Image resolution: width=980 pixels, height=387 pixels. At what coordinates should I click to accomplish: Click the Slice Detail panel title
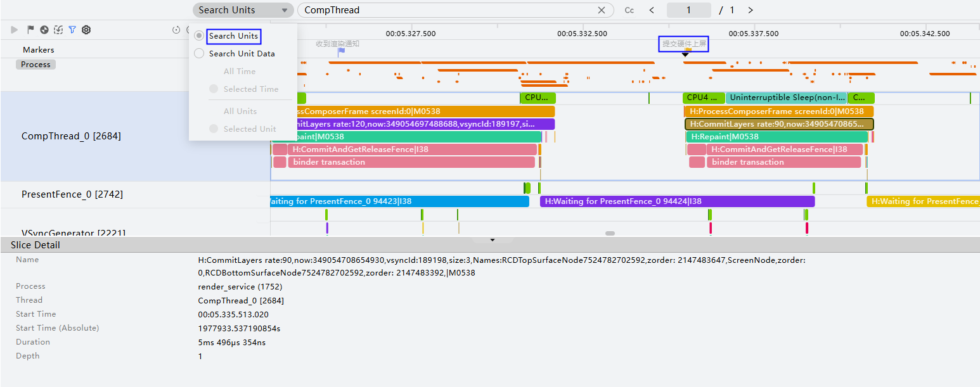35,245
